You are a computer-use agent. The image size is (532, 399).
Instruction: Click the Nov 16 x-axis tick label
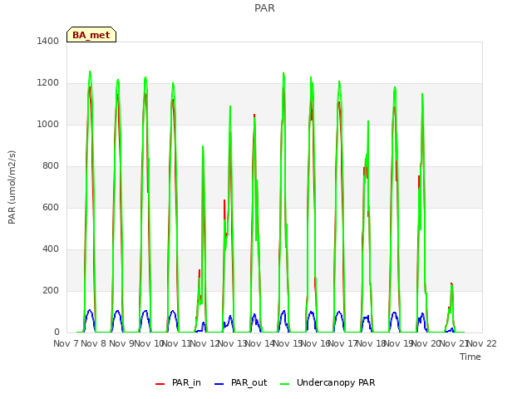(x=316, y=343)
